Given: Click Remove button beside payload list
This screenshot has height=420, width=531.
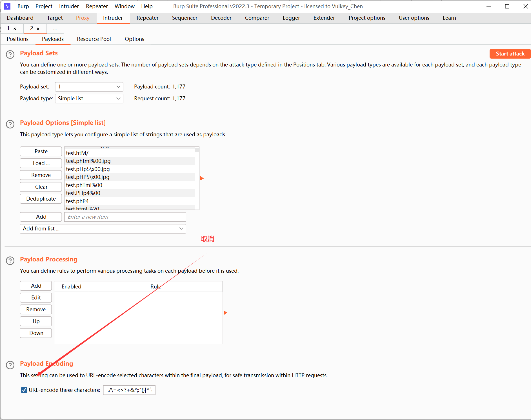Looking at the screenshot, I should [41, 175].
